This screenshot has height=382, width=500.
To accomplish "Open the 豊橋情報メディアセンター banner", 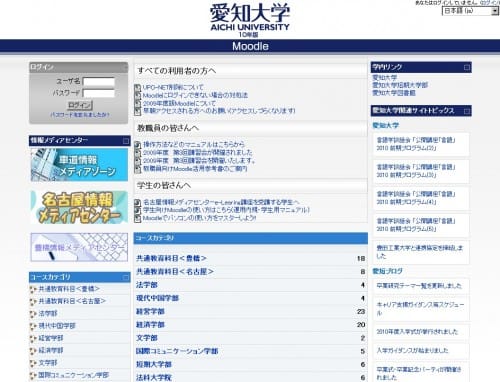I will 79,247.
